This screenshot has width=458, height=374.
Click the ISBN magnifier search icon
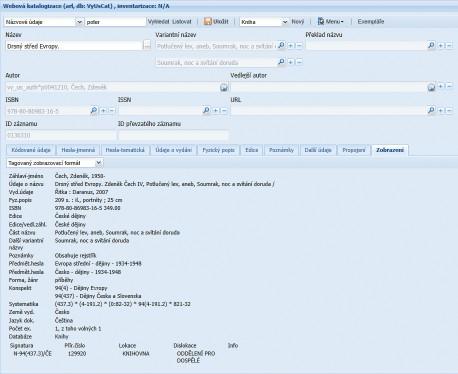point(94,110)
